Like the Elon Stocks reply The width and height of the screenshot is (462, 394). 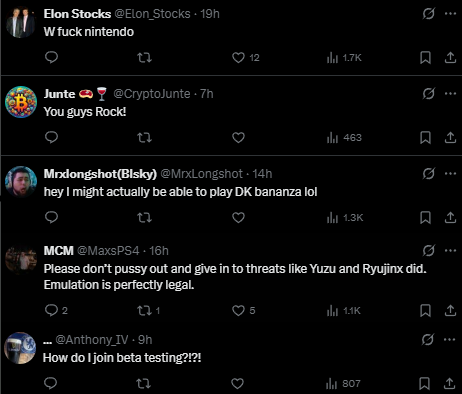[x=238, y=58]
